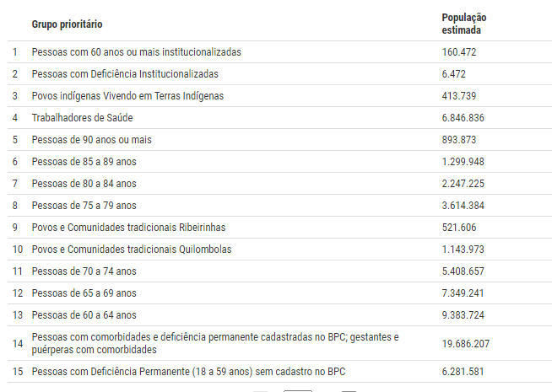Click population value 2.247.225
Image resolution: width=552 pixels, height=392 pixels.
tap(463, 184)
